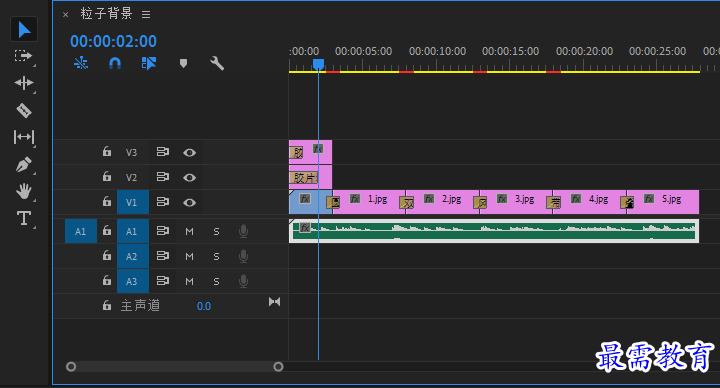Toggle sync lock for V2
Image resolution: width=720 pixels, height=388 pixels.
pyautogui.click(x=163, y=177)
